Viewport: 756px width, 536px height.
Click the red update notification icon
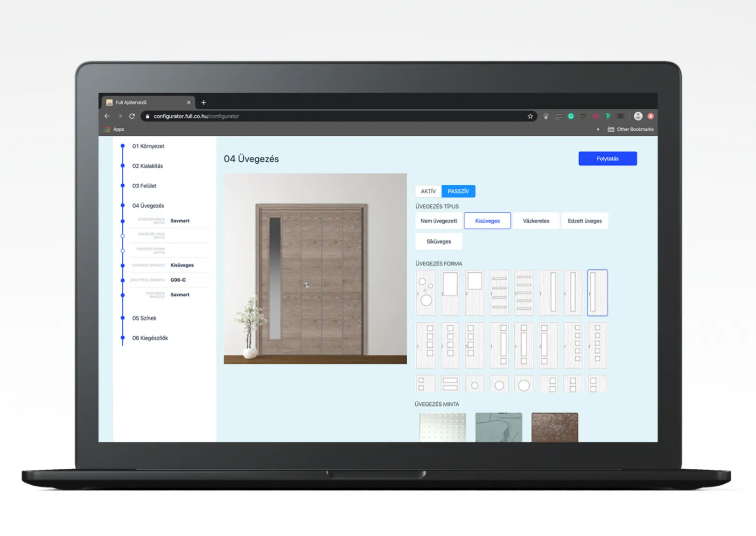click(x=651, y=116)
